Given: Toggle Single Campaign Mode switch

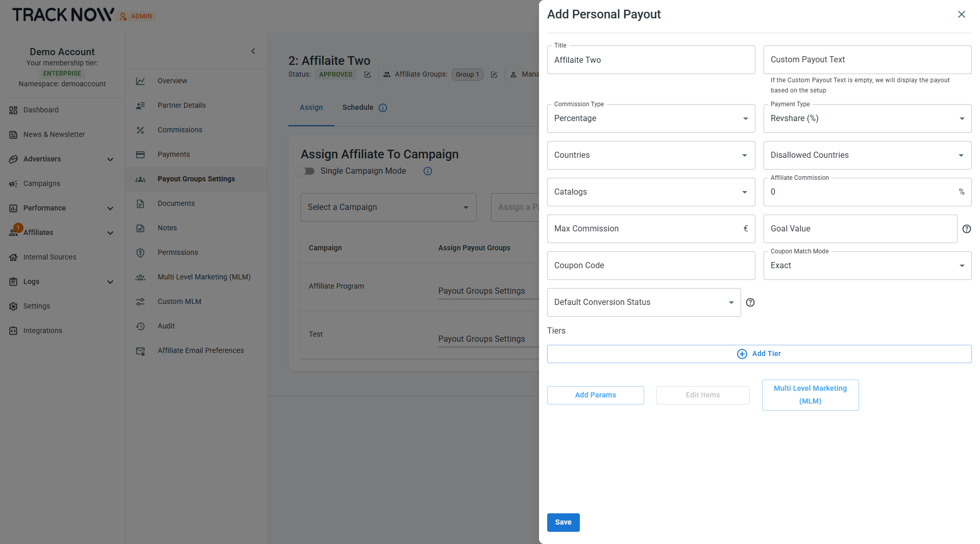Looking at the screenshot, I should point(306,171).
